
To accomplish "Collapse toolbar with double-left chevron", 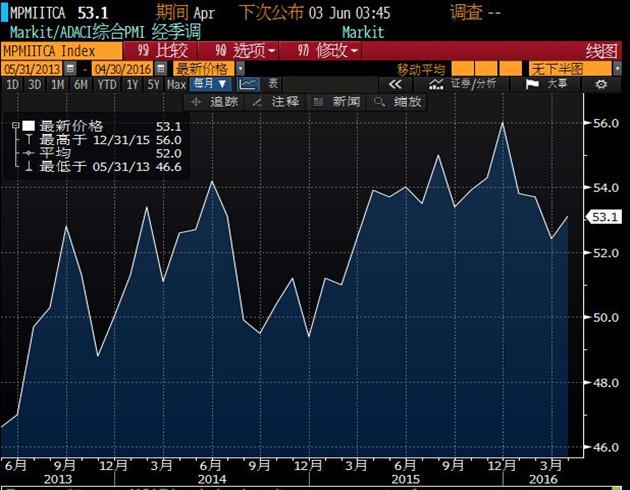I will point(395,85).
